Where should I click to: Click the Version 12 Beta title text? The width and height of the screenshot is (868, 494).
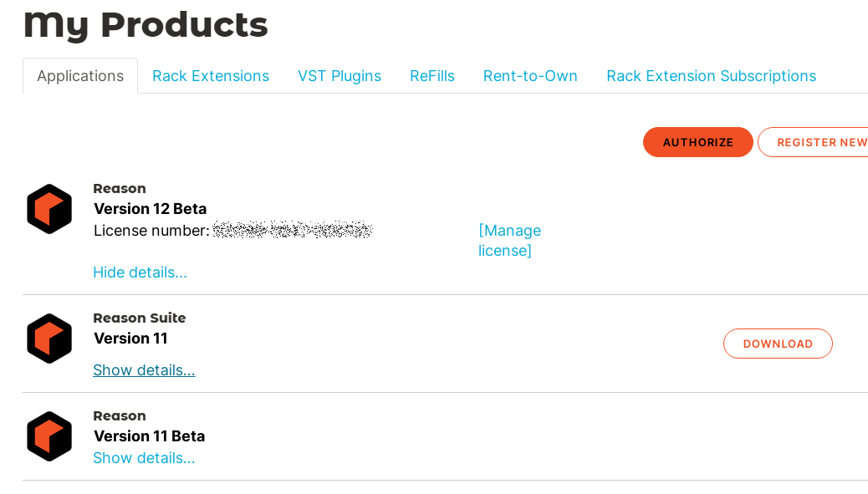point(150,209)
